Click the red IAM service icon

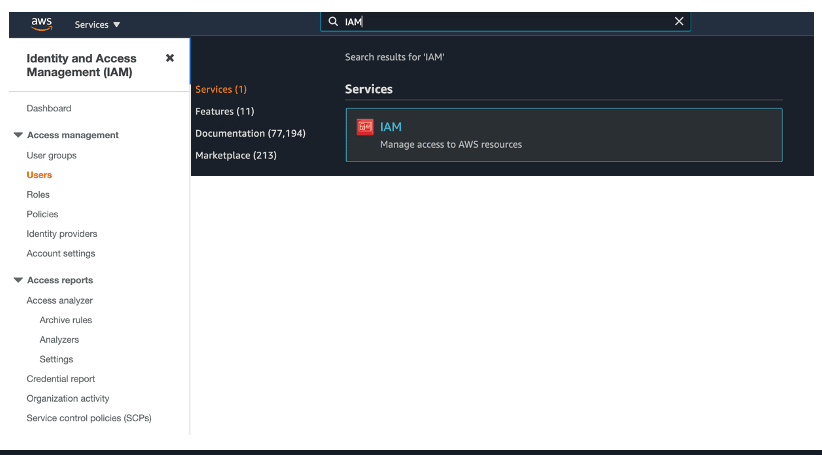pyautogui.click(x=365, y=127)
